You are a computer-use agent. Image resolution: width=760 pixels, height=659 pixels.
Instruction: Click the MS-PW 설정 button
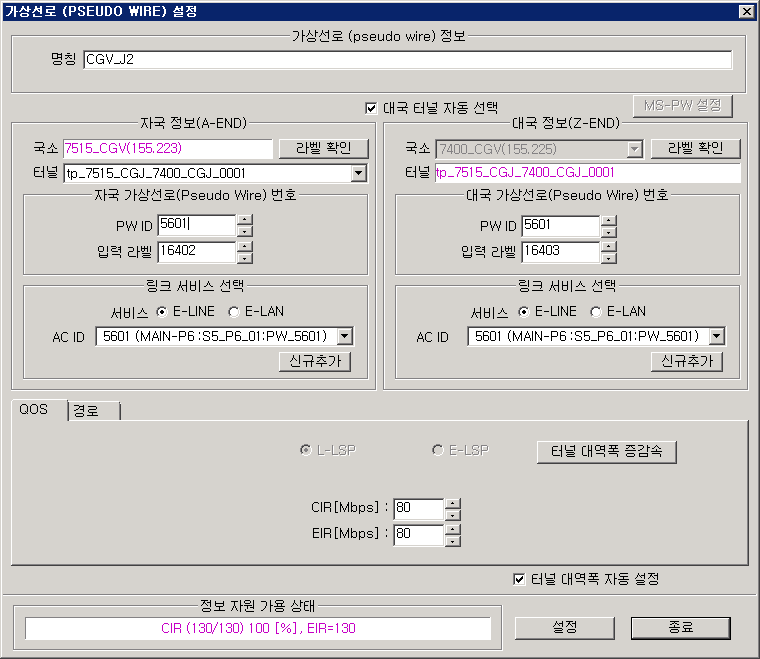pos(682,106)
